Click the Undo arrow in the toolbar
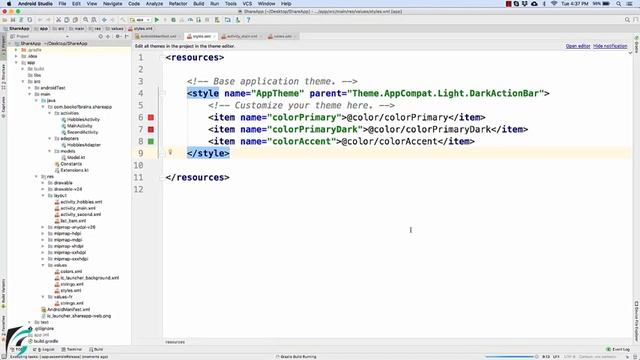640x360 pixels. [40, 20]
